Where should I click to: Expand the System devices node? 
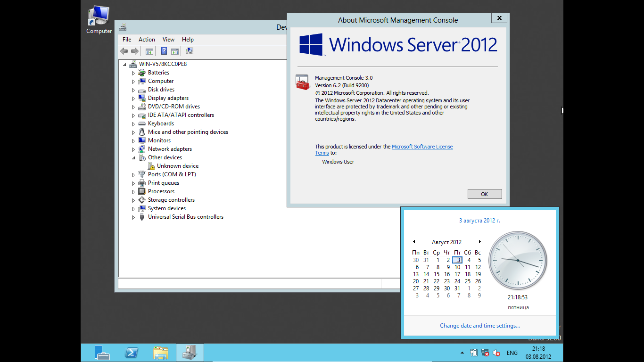click(x=133, y=209)
